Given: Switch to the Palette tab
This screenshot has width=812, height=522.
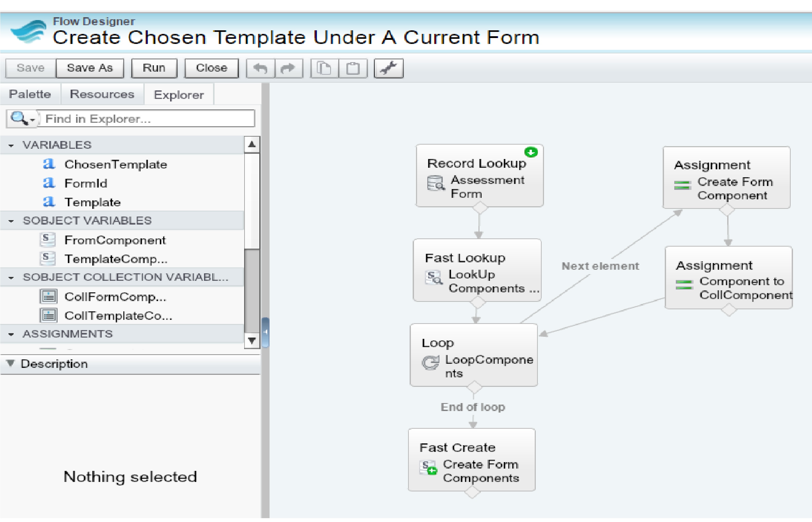Looking at the screenshot, I should coord(30,94).
